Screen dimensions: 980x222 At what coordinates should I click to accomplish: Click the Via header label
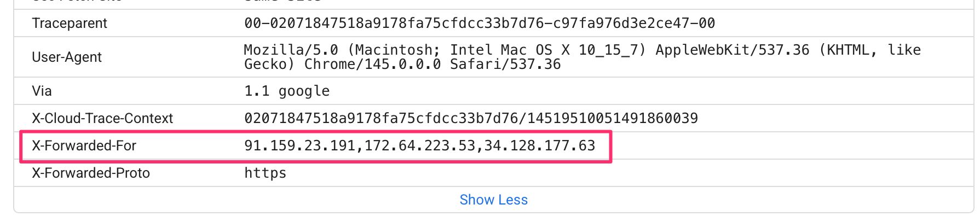tap(42, 91)
